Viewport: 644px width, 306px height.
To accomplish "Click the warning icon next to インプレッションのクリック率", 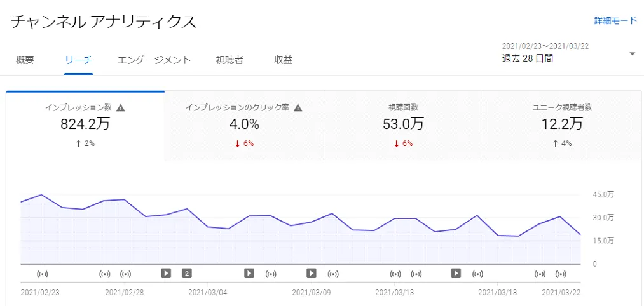I will (x=298, y=108).
